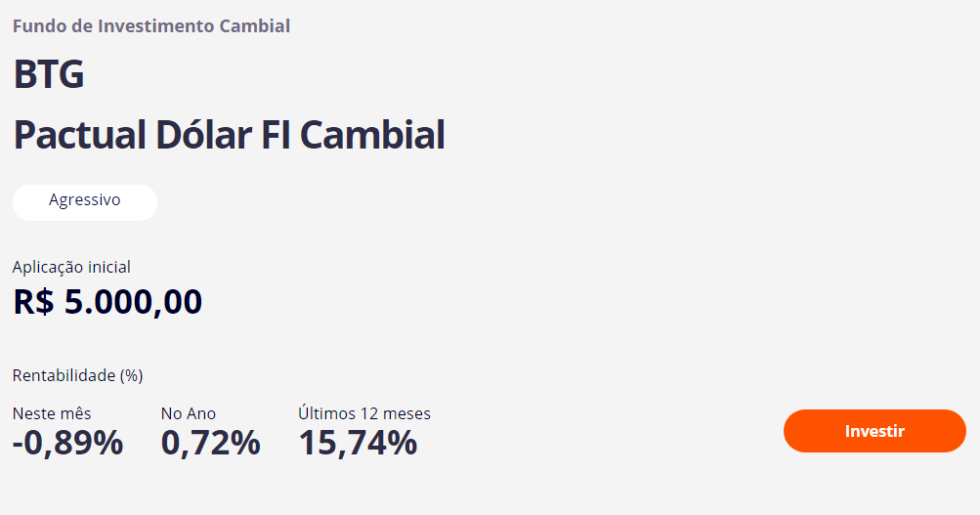Click the orange Investir button
The image size is (980, 515).
click(x=874, y=431)
